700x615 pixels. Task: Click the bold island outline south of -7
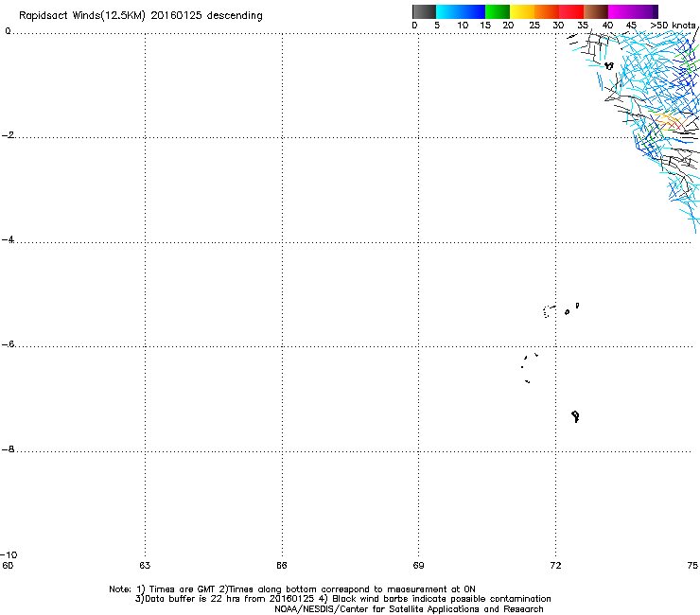pos(575,416)
